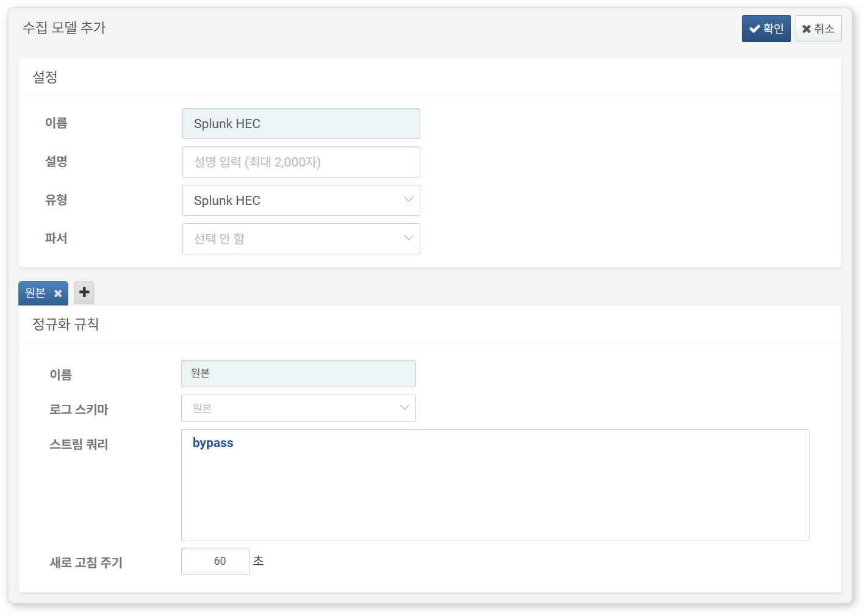Click the 설정 section header
Viewport: 865px width, 616px height.
click(x=45, y=77)
